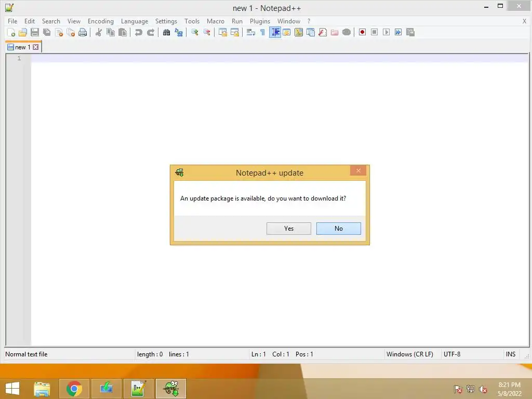Click the 'INS' status bar indicator

pyautogui.click(x=511, y=354)
